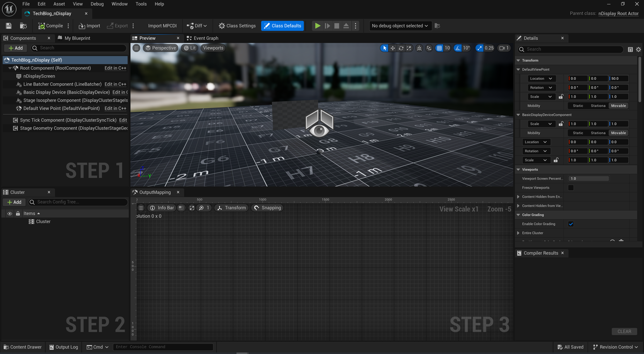Image resolution: width=644 pixels, height=354 pixels.
Task: Open the Asset menu
Action: 59,4
